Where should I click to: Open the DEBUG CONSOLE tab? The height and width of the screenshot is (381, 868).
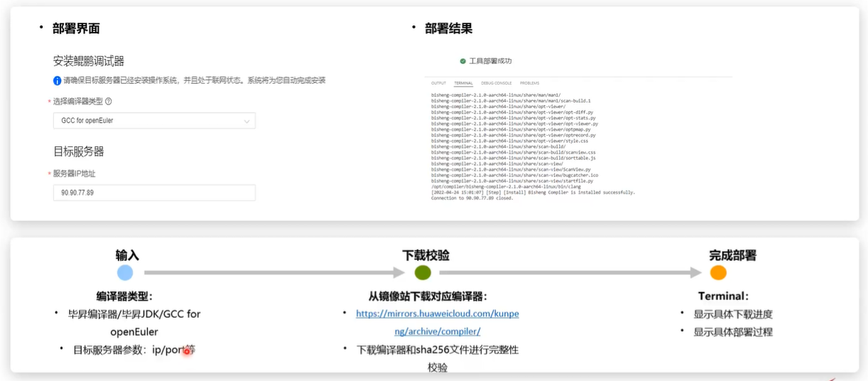[x=497, y=83]
